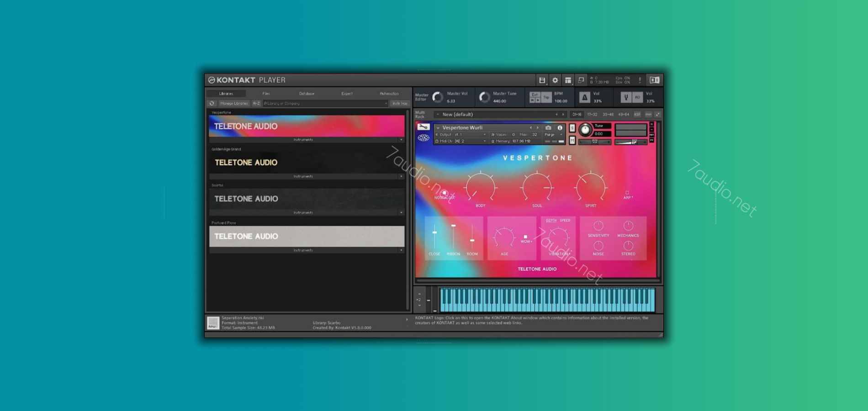Click the file icon in info pane
Viewport: 868px width, 411px height.
coord(213,323)
